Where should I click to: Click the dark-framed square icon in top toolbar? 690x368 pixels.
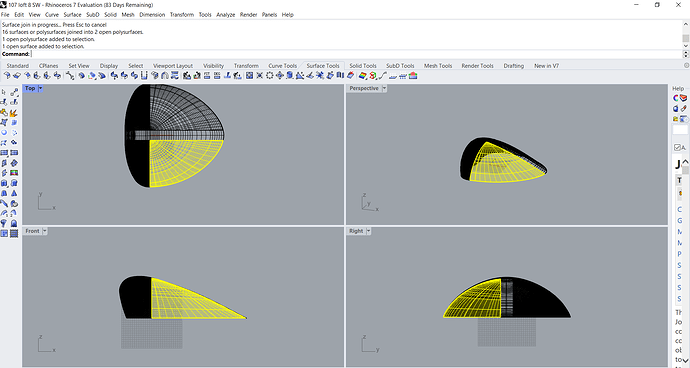click(250, 76)
